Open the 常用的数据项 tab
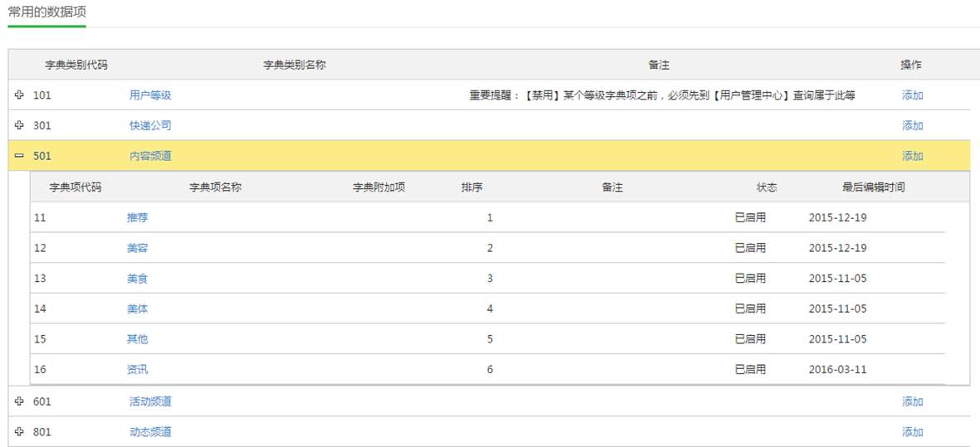This screenshot has height=447, width=980. click(46, 12)
